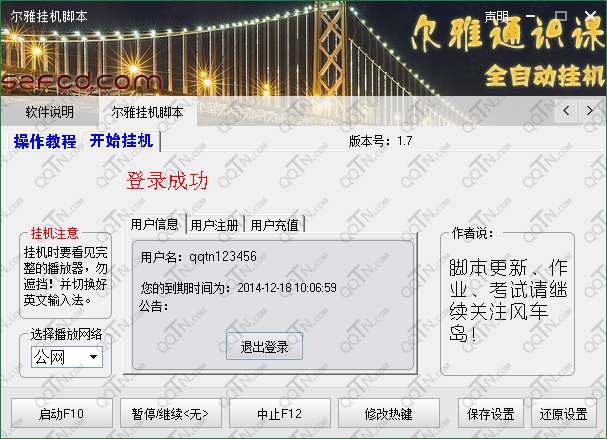Minimize the 尔雅挂机脚本 window

tap(536, 16)
